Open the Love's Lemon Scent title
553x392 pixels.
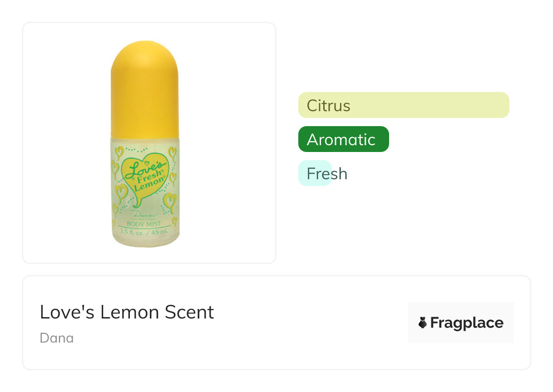127,312
